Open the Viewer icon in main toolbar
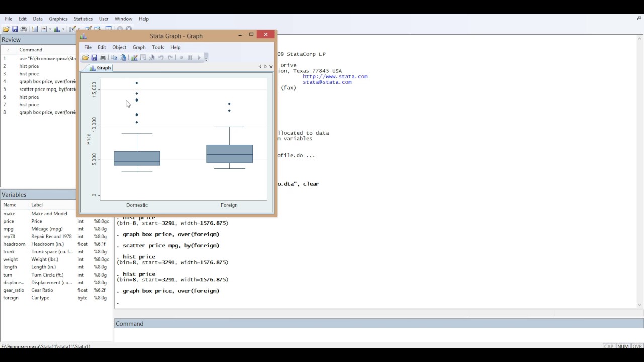Viewport: 644px width, 362px height. point(44,29)
